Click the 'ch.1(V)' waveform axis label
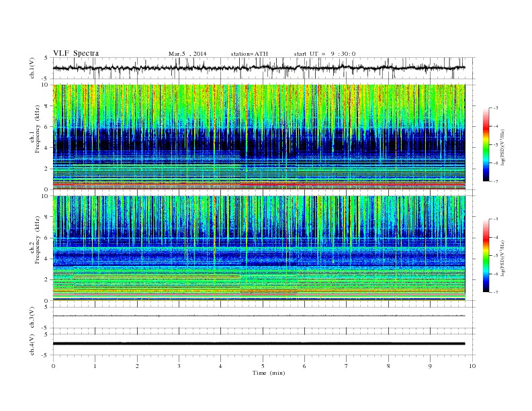 point(32,68)
